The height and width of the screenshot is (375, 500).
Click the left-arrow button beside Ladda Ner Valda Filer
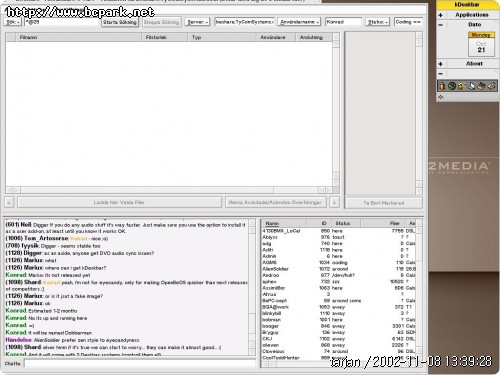click(9, 202)
